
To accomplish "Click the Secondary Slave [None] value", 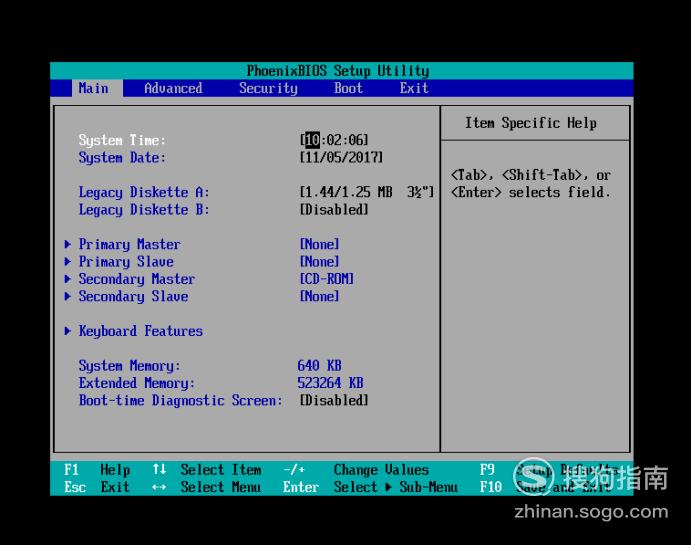I will [x=319, y=297].
